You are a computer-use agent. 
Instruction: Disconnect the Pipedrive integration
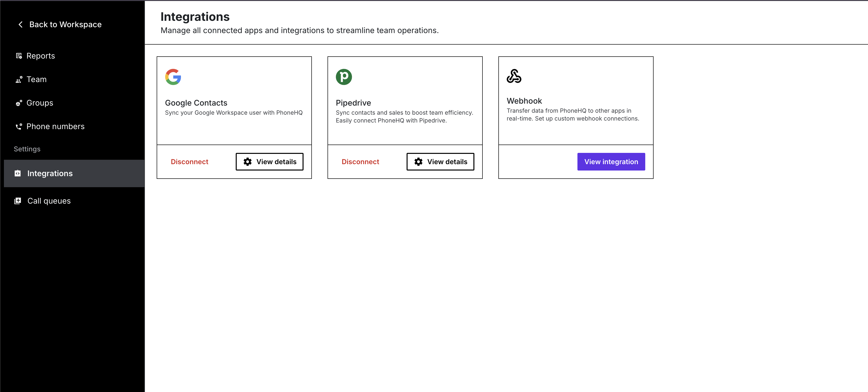pyautogui.click(x=360, y=162)
